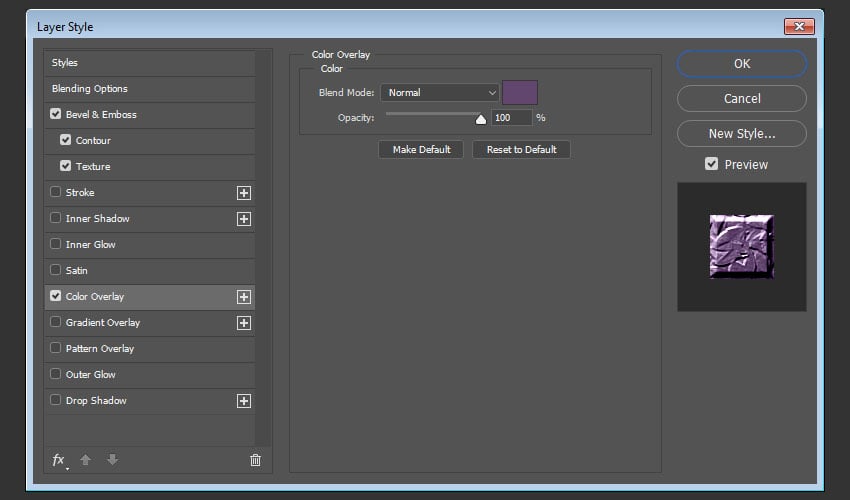Click the New Style button
This screenshot has height=500, width=850.
pos(742,133)
